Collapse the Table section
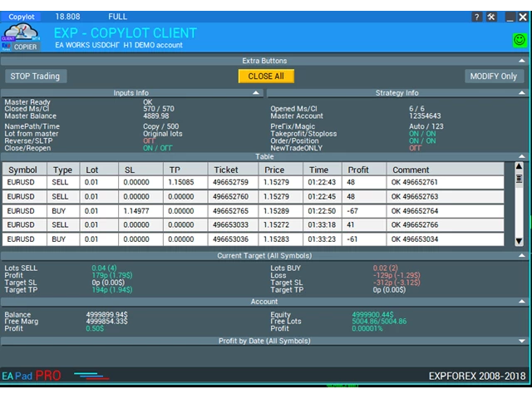The height and width of the screenshot is (399, 532). (x=521, y=156)
